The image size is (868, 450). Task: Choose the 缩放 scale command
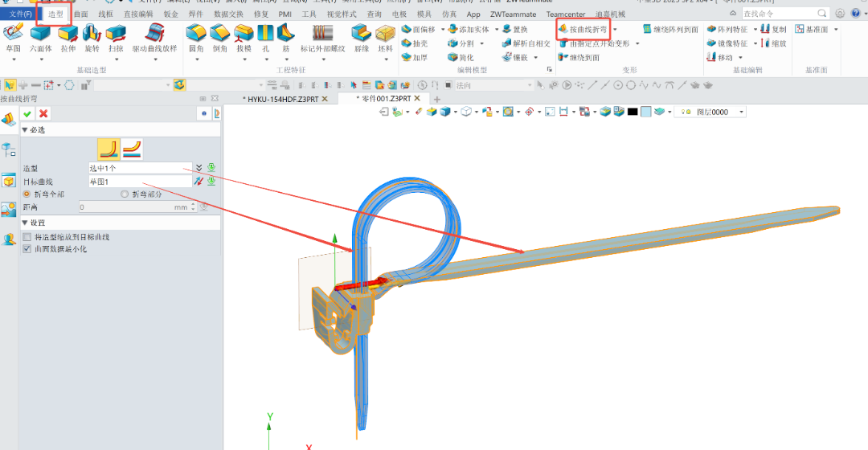pyautogui.click(x=774, y=43)
